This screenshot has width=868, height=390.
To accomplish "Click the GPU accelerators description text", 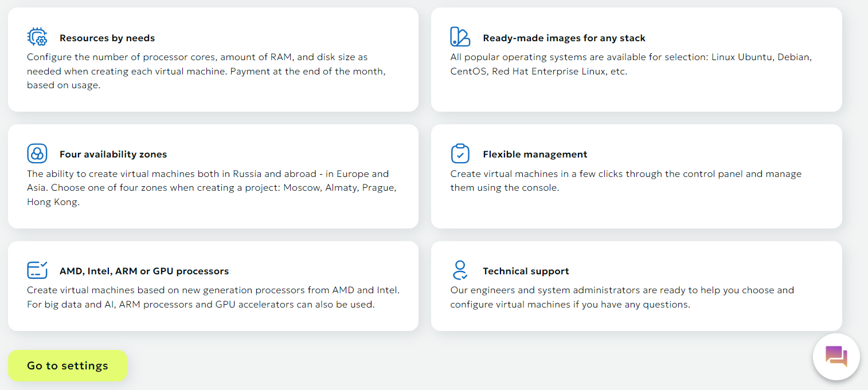I will [213, 297].
